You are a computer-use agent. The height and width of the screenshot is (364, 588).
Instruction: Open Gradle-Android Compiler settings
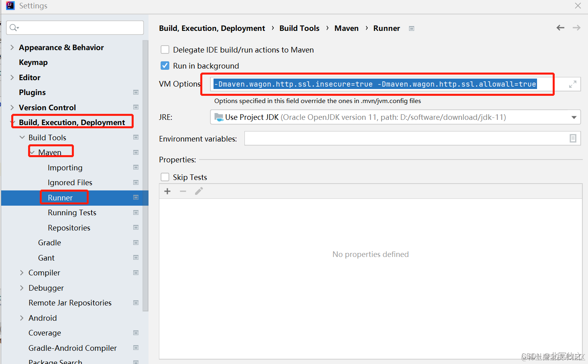pos(73,348)
